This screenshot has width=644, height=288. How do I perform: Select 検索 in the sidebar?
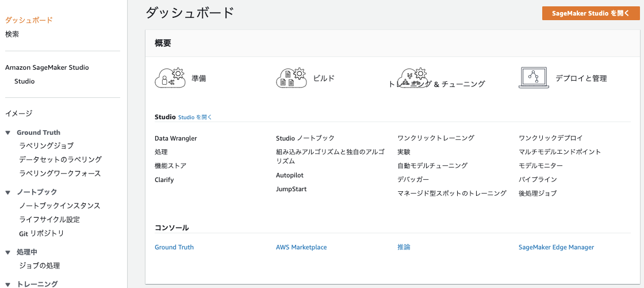[12, 34]
